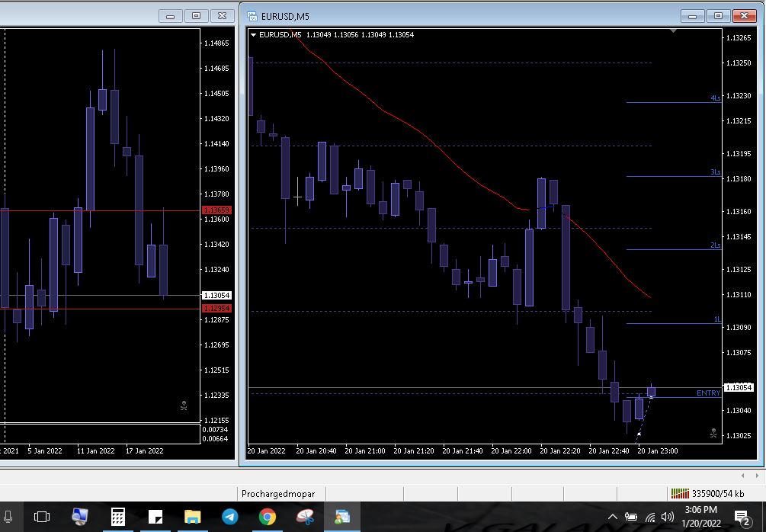Open Telegram from the taskbar
The image size is (766, 532).
click(x=229, y=518)
